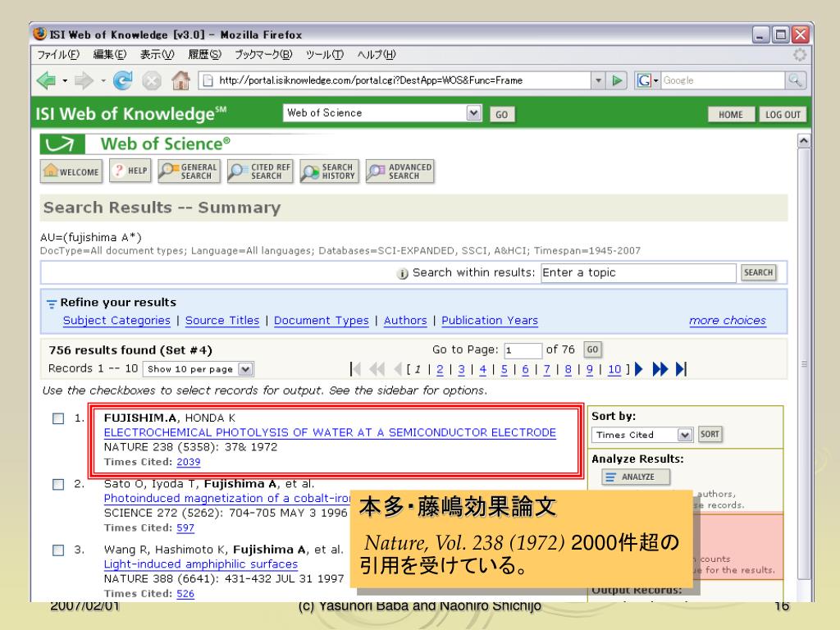Open the ヘルプ(H) menu

point(376,55)
